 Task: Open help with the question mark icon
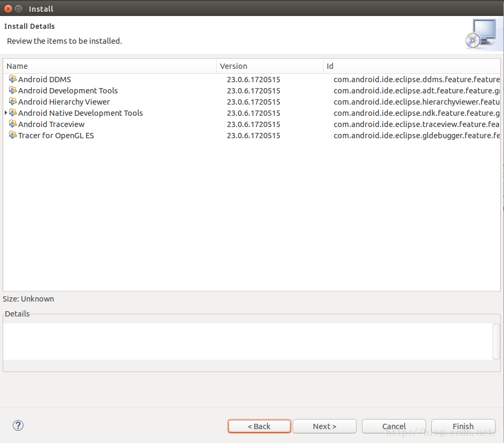click(18, 425)
